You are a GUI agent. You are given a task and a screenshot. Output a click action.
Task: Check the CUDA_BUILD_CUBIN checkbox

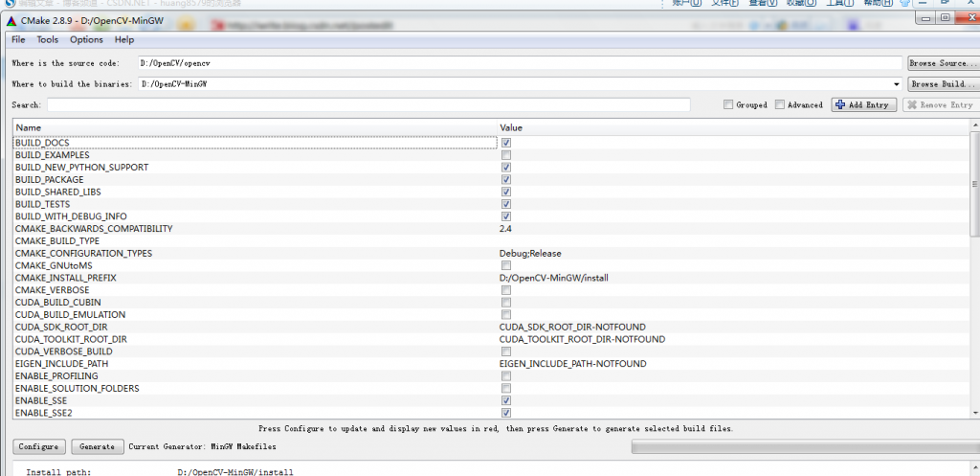tap(506, 302)
